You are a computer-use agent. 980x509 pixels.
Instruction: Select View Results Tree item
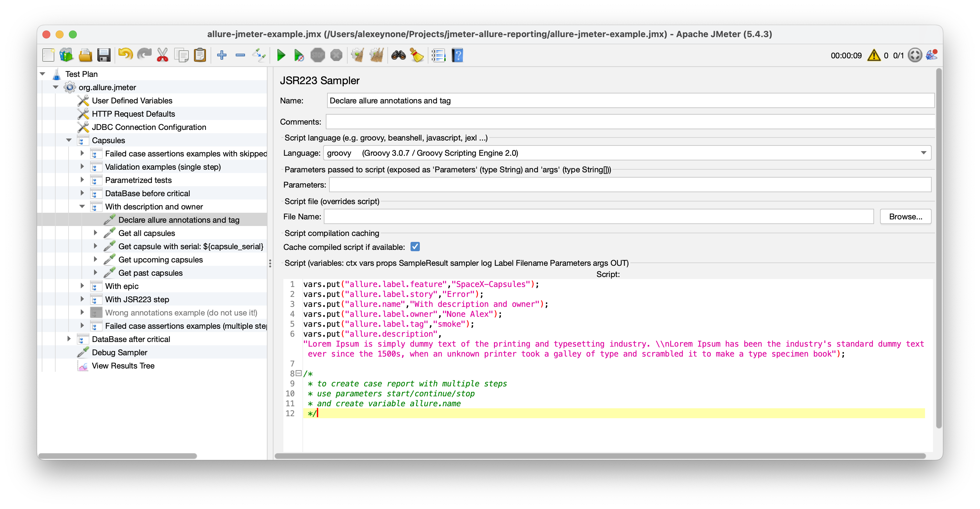(123, 366)
